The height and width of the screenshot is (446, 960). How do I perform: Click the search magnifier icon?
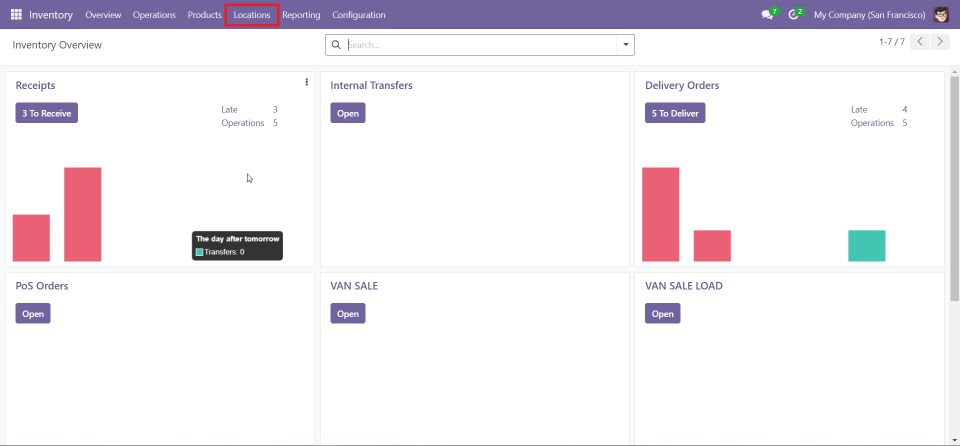click(336, 45)
